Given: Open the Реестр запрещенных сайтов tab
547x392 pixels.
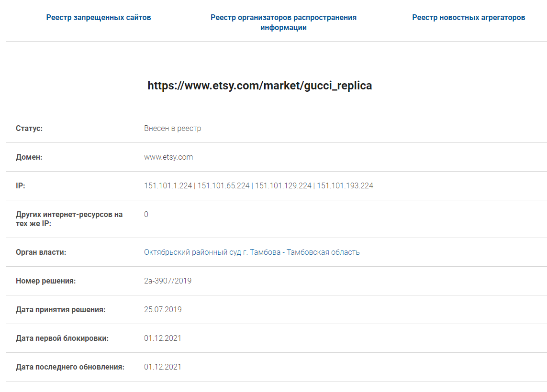Looking at the screenshot, I should point(99,17).
